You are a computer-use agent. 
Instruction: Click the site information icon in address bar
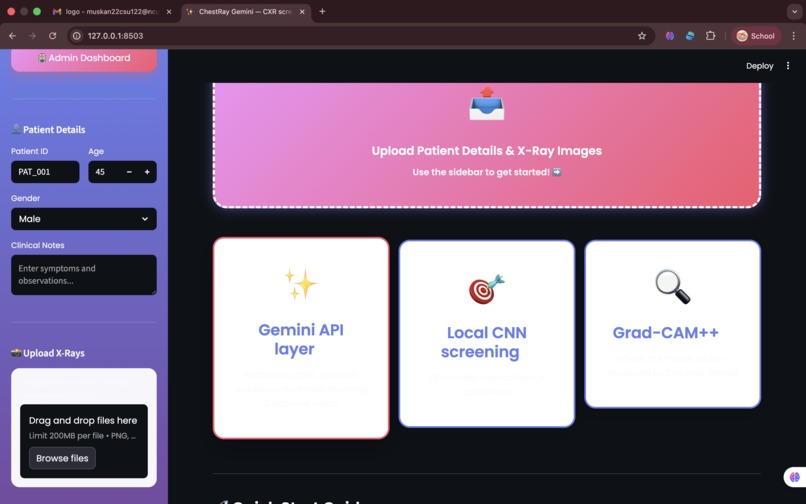coord(77,36)
